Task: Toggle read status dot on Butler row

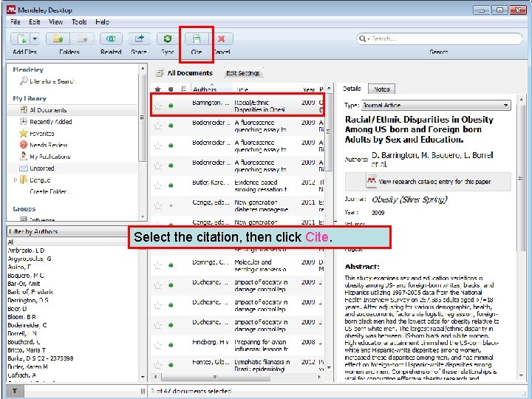Action: (x=171, y=185)
